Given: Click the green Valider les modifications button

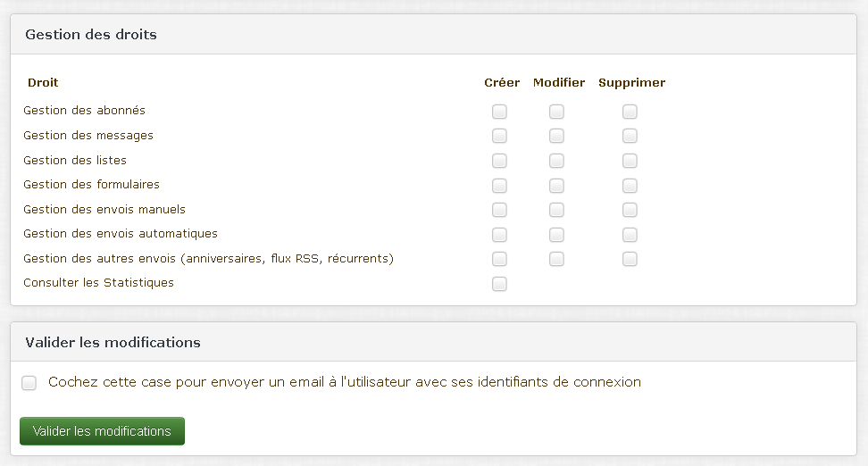Looking at the screenshot, I should coord(102,431).
